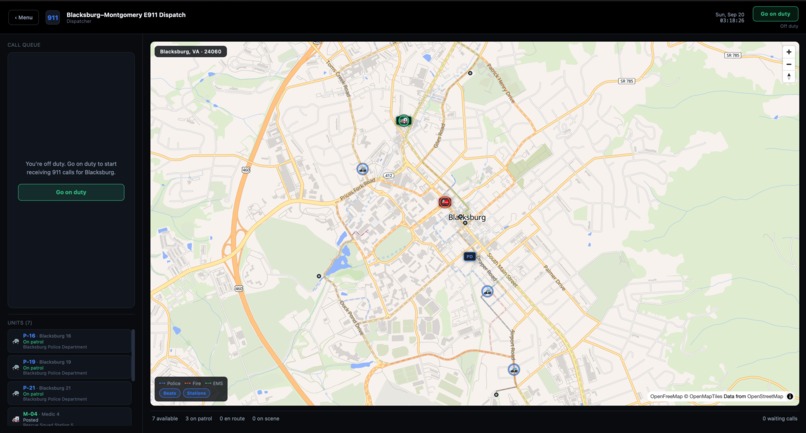Click the Blacksburg–Montgomery E911 Dispatch title
Image resolution: width=806 pixels, height=433 pixels.
126,15
